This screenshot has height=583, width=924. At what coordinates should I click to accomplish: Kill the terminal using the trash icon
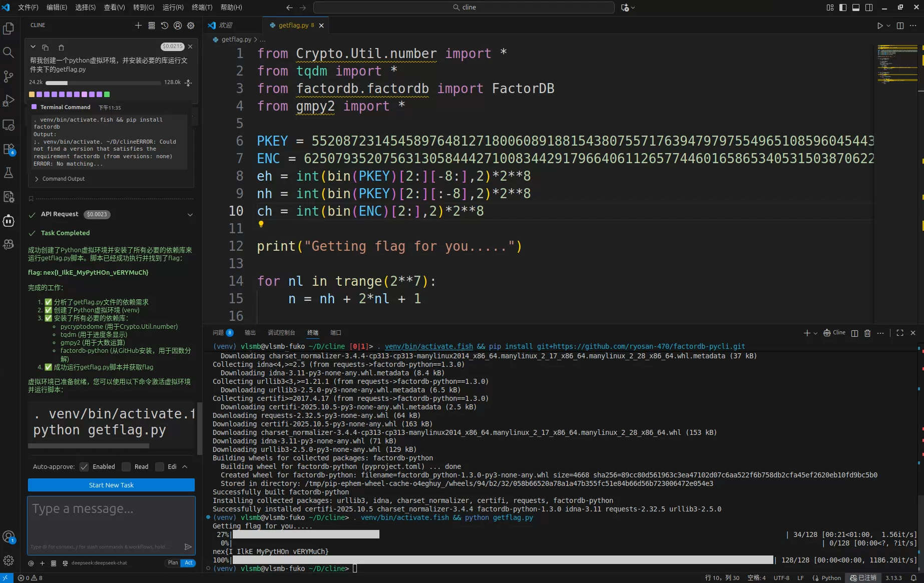pos(867,333)
